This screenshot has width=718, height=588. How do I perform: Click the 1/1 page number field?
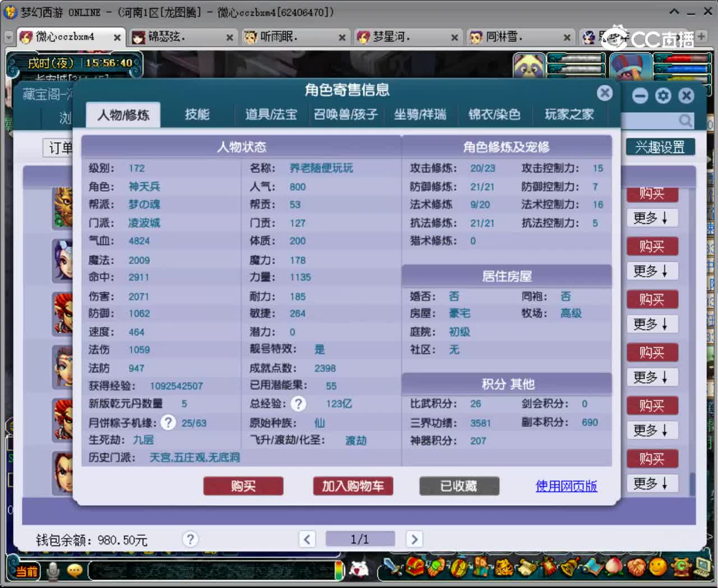[x=360, y=539]
